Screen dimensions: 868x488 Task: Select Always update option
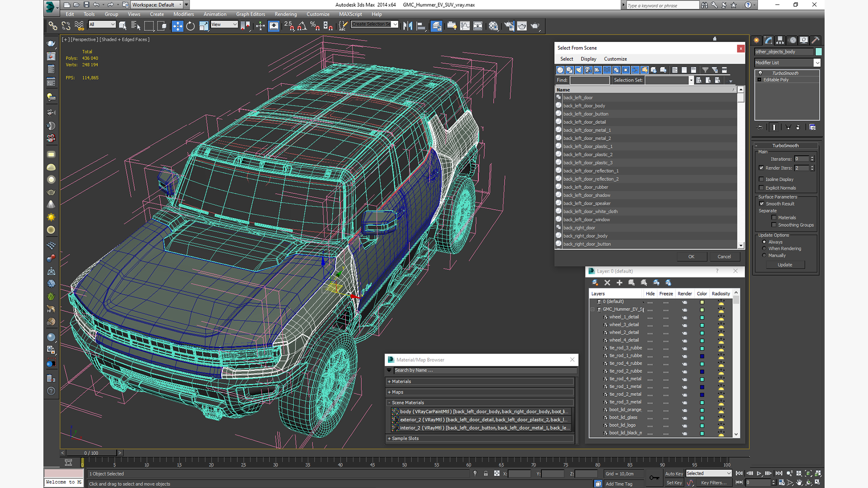[x=764, y=242]
